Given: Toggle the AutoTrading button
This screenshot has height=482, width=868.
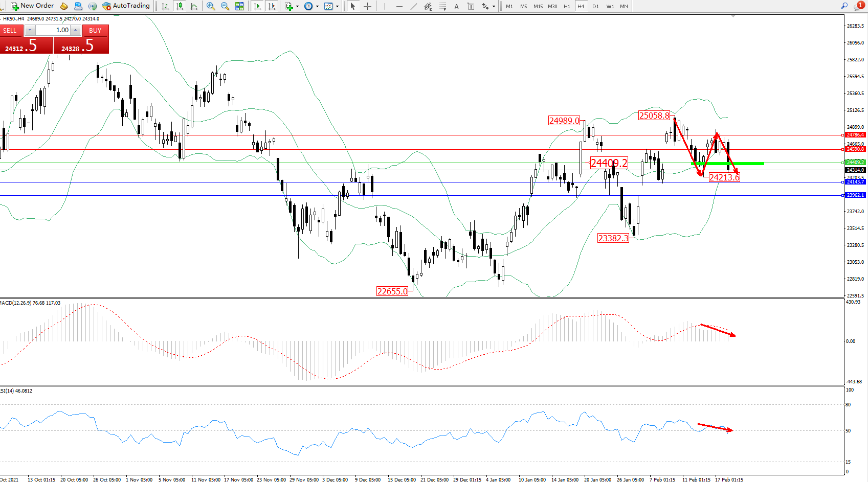Looking at the screenshot, I should click(x=126, y=6).
